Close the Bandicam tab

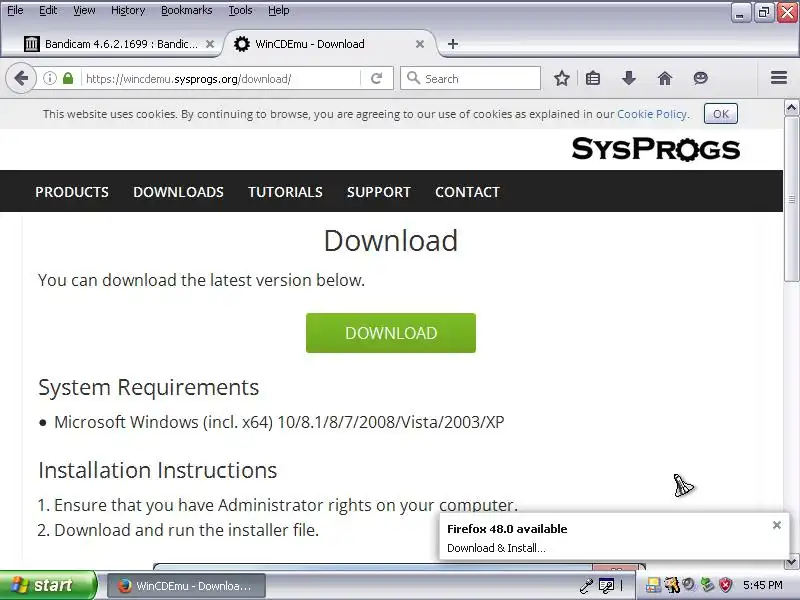click(210, 44)
